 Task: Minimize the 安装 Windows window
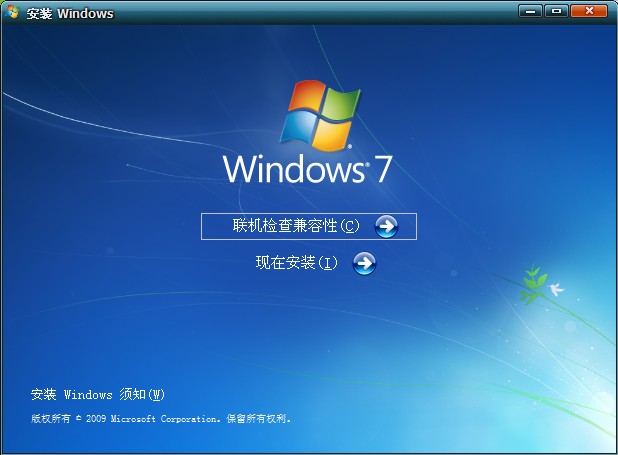531,11
